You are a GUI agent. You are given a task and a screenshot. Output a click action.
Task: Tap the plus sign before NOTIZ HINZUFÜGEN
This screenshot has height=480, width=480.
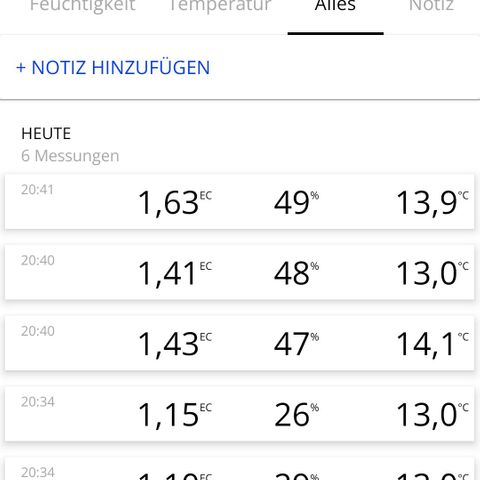21,68
